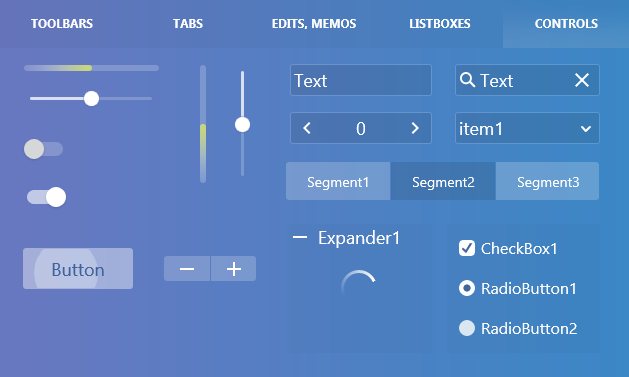Image resolution: width=629 pixels, height=377 pixels.
Task: Switch to the Toolbars tab
Action: (x=62, y=24)
